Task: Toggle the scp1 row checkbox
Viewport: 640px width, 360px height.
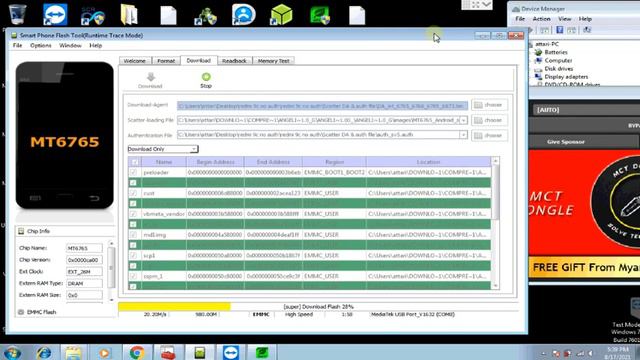Action: click(x=133, y=256)
